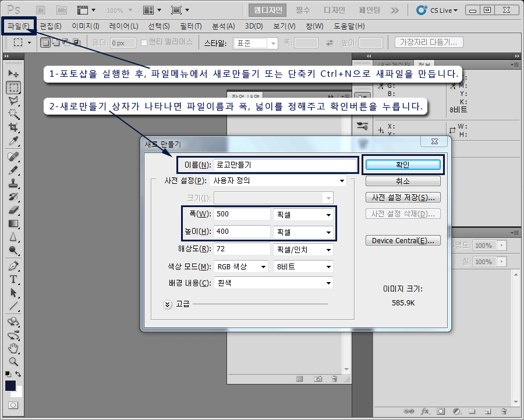Select the Brush tool
The image size is (524, 420).
pyautogui.click(x=13, y=170)
